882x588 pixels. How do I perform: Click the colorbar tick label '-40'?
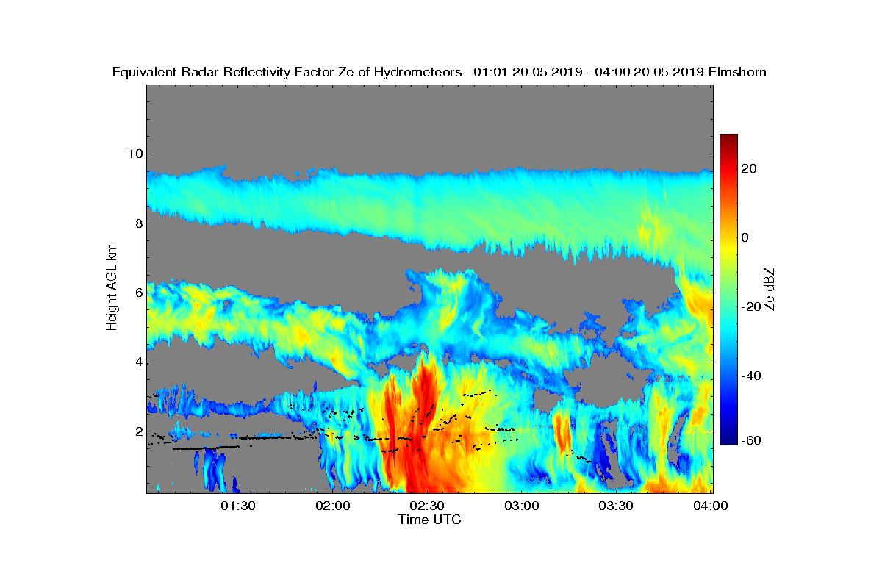pos(753,376)
